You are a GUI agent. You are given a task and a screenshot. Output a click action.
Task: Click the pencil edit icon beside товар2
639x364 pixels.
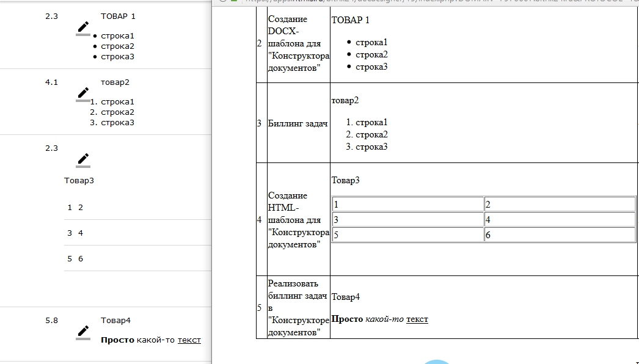click(x=83, y=94)
